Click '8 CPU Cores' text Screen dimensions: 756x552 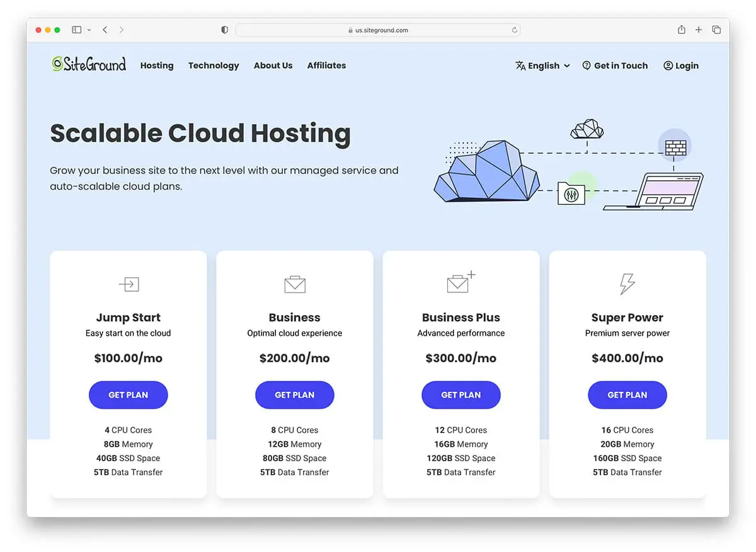[x=295, y=430]
